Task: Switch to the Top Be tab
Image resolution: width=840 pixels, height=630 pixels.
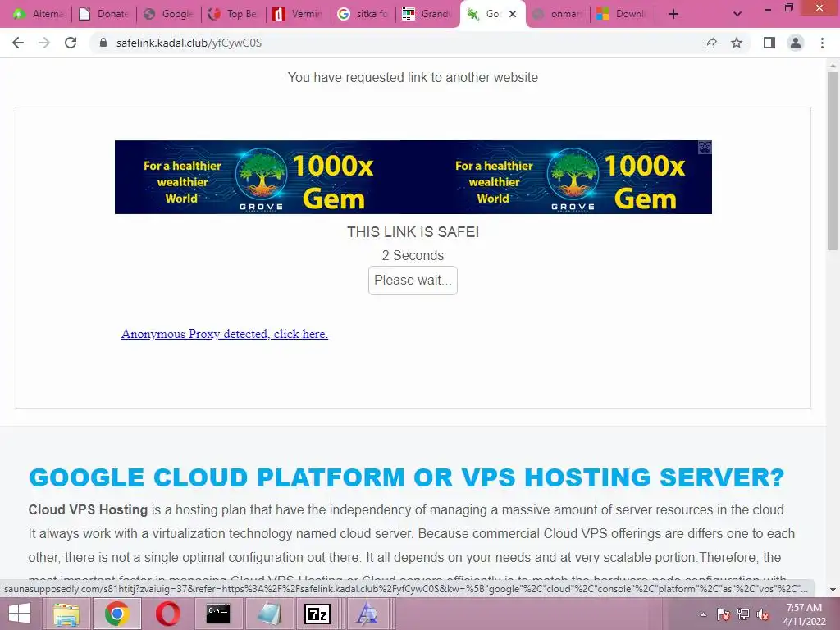Action: [x=234, y=14]
